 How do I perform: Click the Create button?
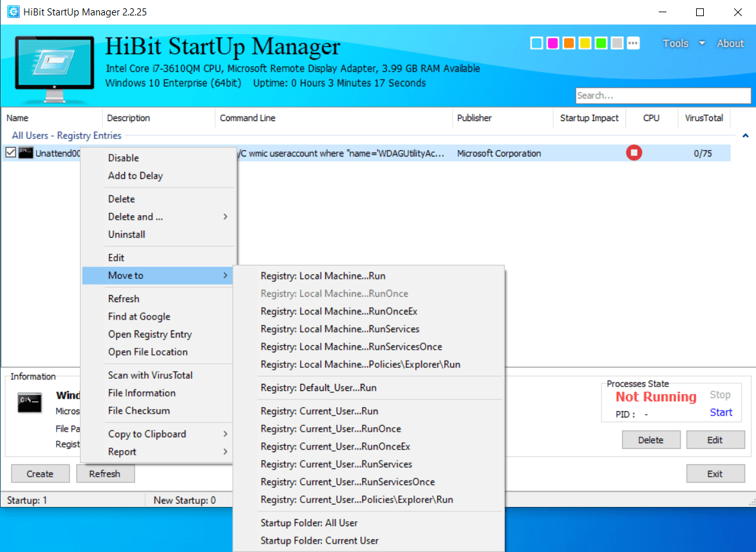pyautogui.click(x=40, y=473)
